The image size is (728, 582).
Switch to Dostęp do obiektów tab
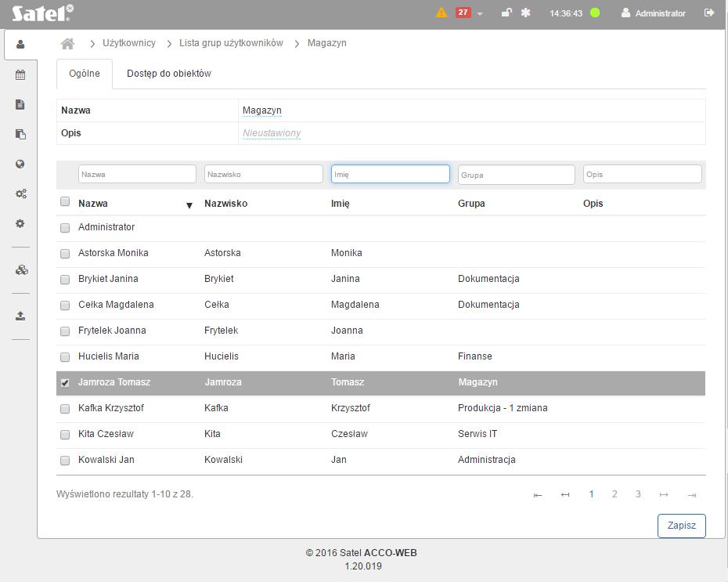[169, 74]
